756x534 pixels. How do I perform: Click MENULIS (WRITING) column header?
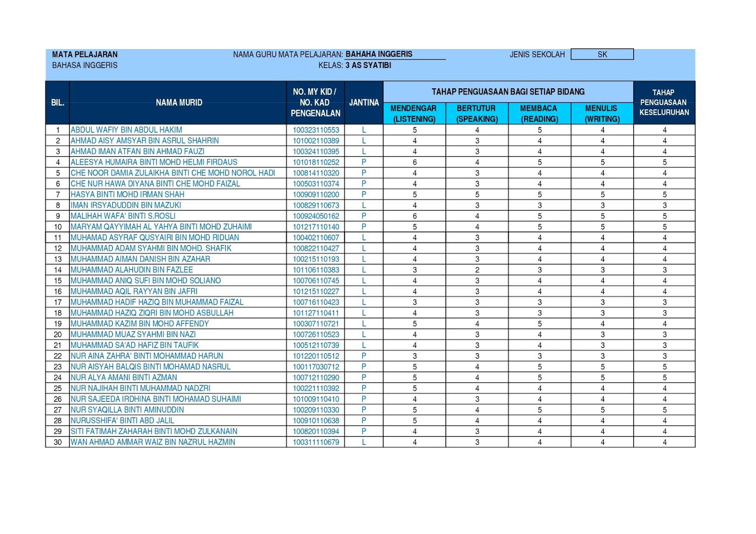pos(602,113)
